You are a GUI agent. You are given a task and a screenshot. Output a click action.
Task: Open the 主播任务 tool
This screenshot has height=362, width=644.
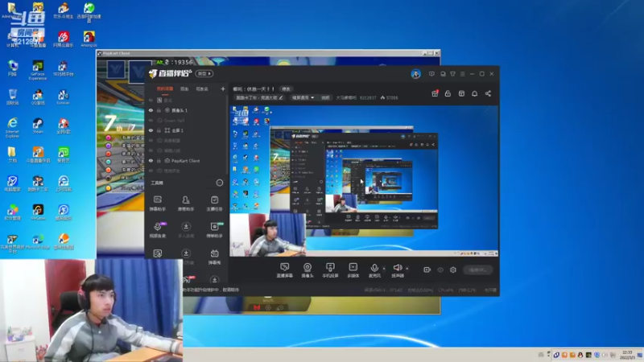(x=214, y=204)
